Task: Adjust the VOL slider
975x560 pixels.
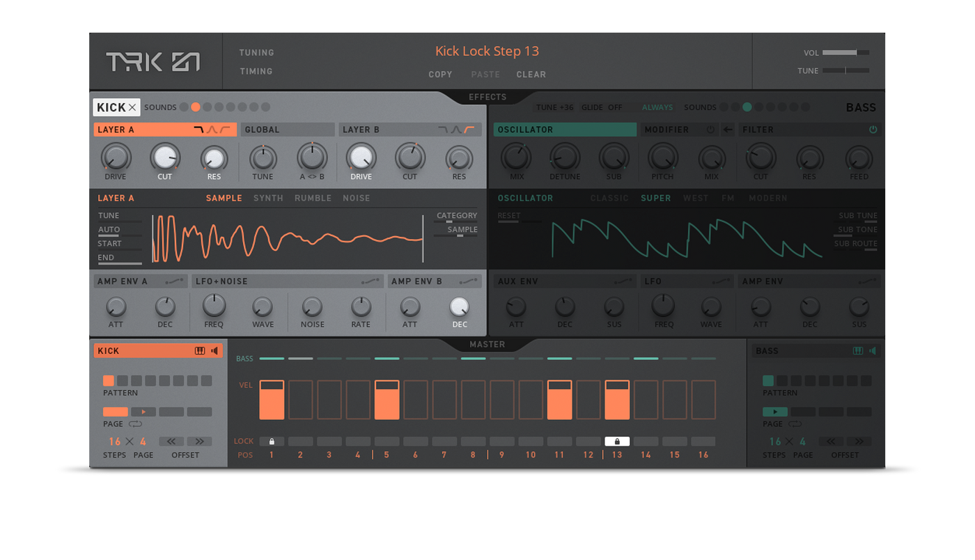Action: click(845, 53)
